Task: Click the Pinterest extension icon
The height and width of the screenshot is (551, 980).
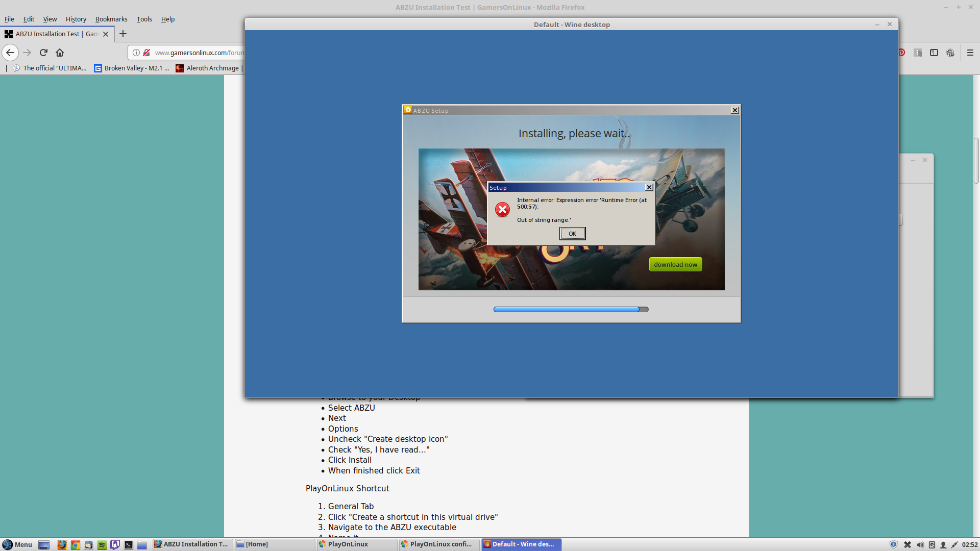Action: 902,53
